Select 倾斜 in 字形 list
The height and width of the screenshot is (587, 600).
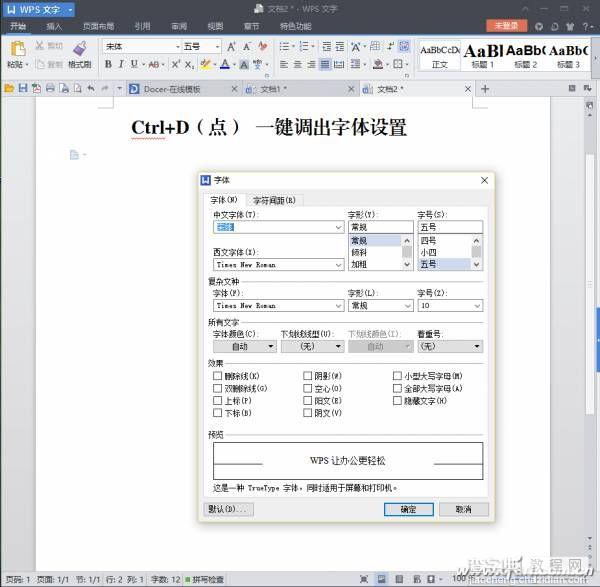coord(375,253)
